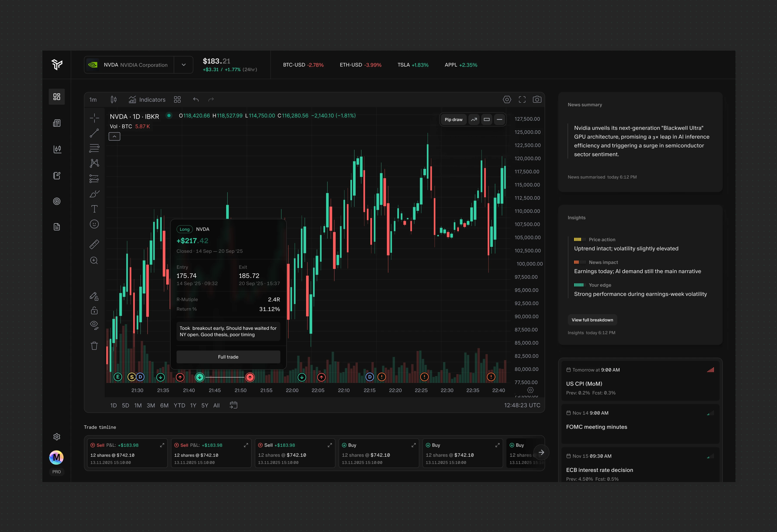Select the 5Y time range

[205, 405]
